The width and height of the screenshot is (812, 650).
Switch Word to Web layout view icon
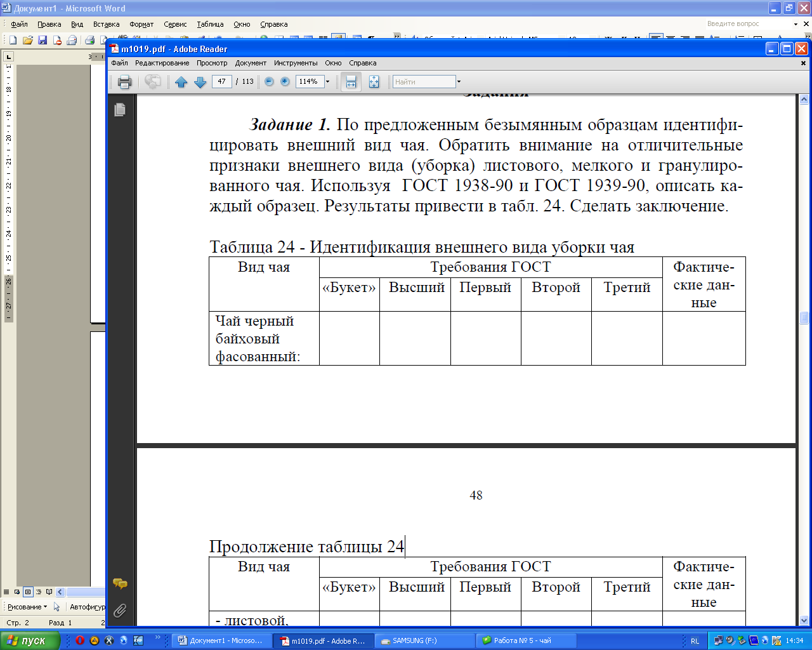[x=17, y=592]
